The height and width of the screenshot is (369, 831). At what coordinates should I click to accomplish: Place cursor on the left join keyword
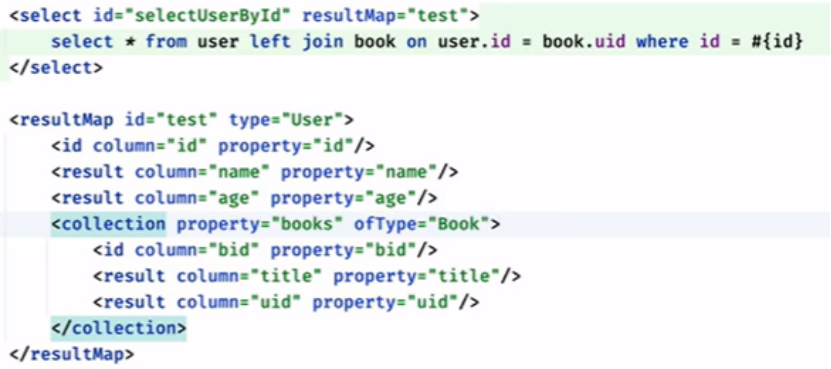click(x=270, y=42)
